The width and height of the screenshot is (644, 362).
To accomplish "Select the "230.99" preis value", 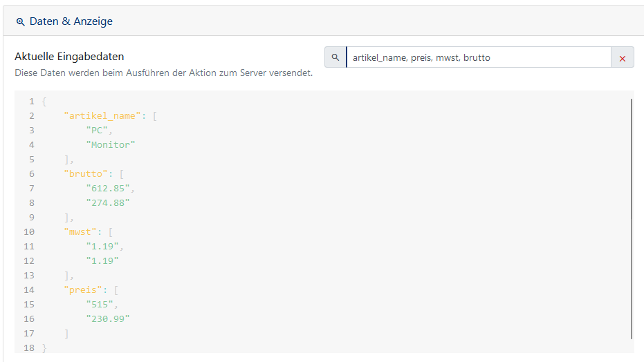I will click(108, 319).
